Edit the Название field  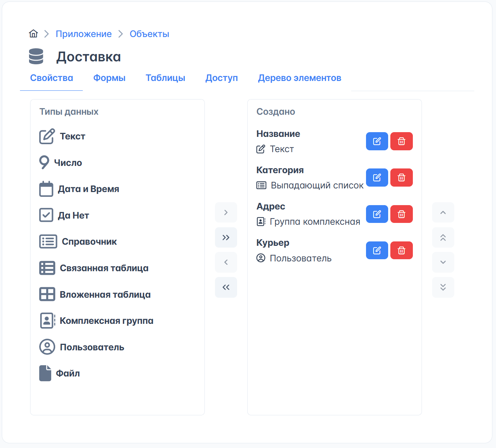[x=377, y=141]
